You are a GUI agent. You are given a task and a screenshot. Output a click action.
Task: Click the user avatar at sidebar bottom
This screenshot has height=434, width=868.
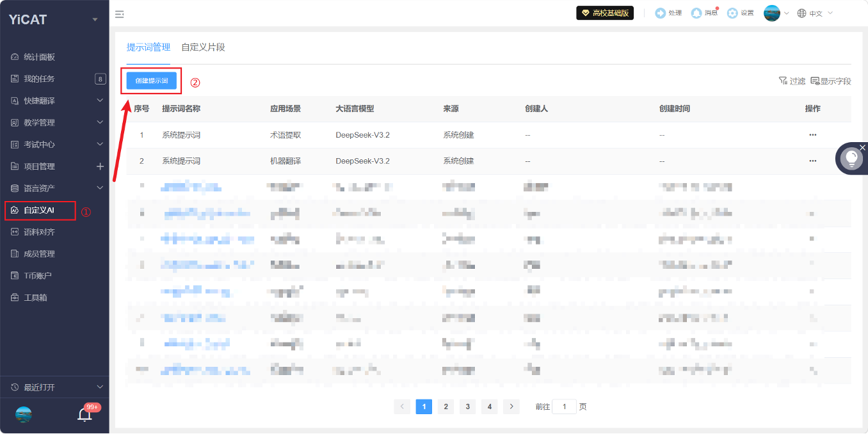pyautogui.click(x=24, y=414)
